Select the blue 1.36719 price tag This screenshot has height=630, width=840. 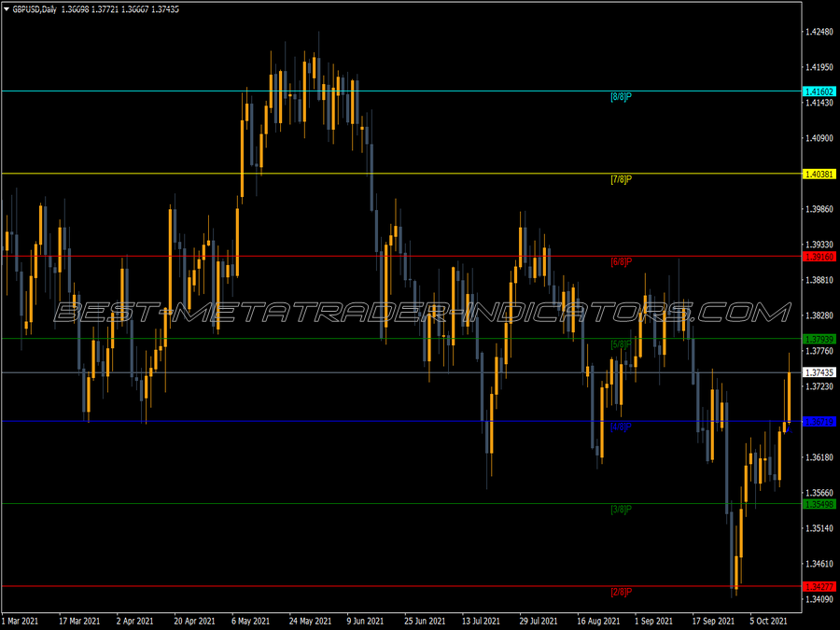(819, 422)
